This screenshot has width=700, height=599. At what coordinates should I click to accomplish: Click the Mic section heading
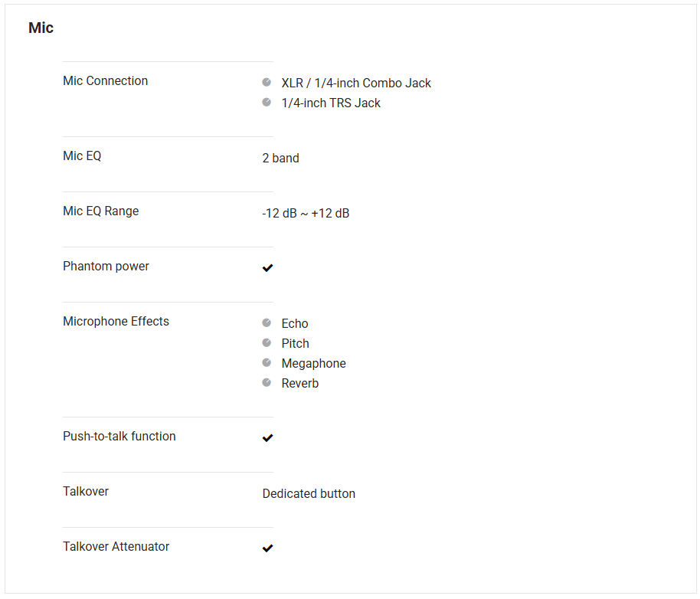tap(41, 28)
